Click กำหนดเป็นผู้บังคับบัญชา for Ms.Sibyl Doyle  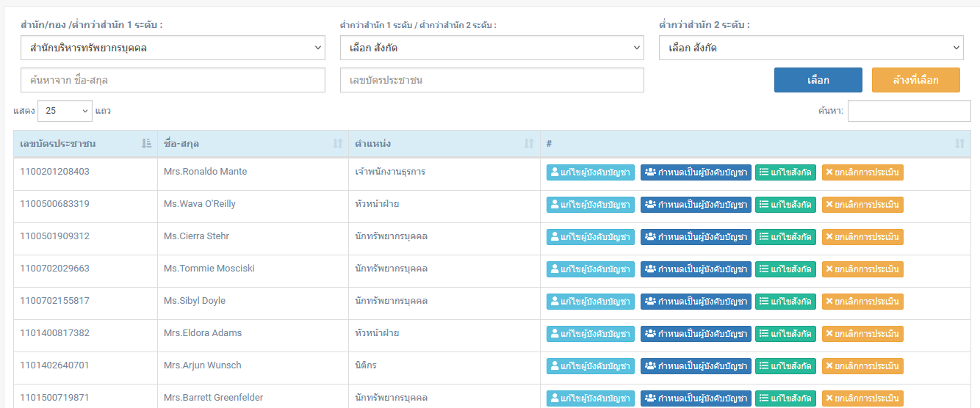(x=696, y=302)
